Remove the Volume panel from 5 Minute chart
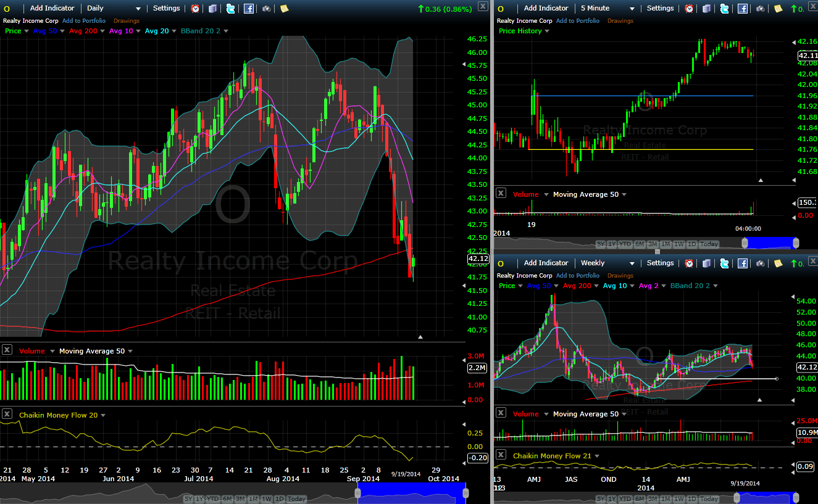Screen dimensions: 818x504 (x=501, y=193)
